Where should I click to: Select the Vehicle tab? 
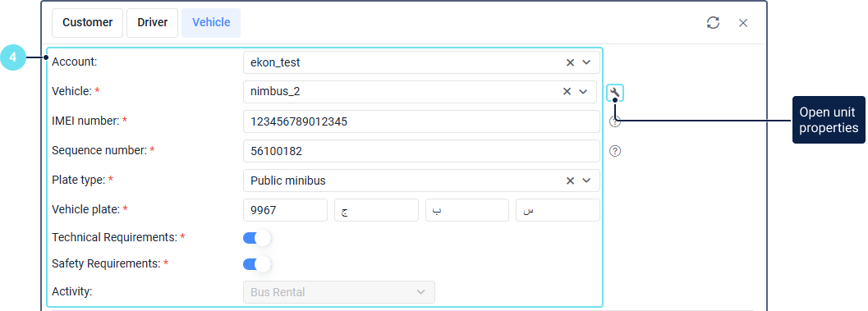click(x=211, y=23)
